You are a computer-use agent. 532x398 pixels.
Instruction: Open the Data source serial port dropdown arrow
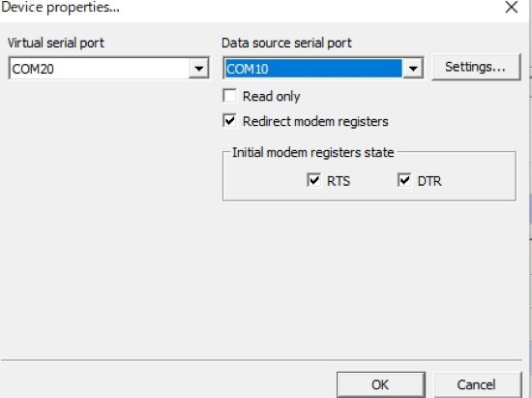coord(413,69)
